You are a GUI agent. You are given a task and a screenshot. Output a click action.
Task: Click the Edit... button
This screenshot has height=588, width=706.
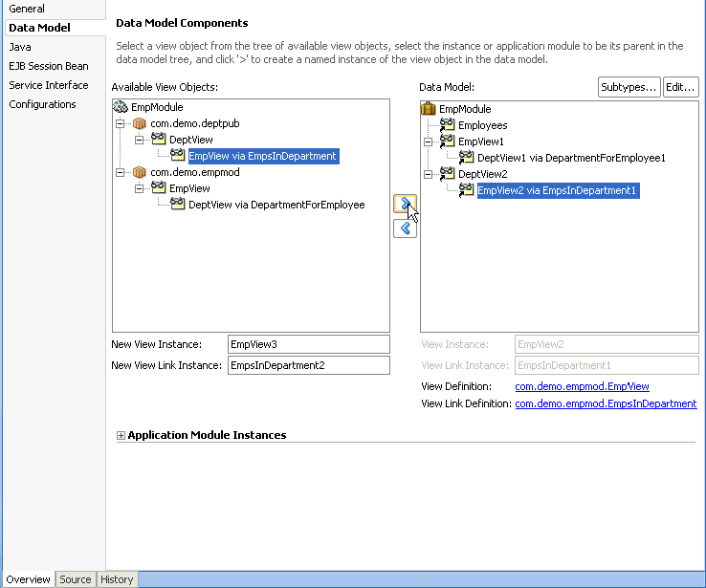click(x=680, y=87)
